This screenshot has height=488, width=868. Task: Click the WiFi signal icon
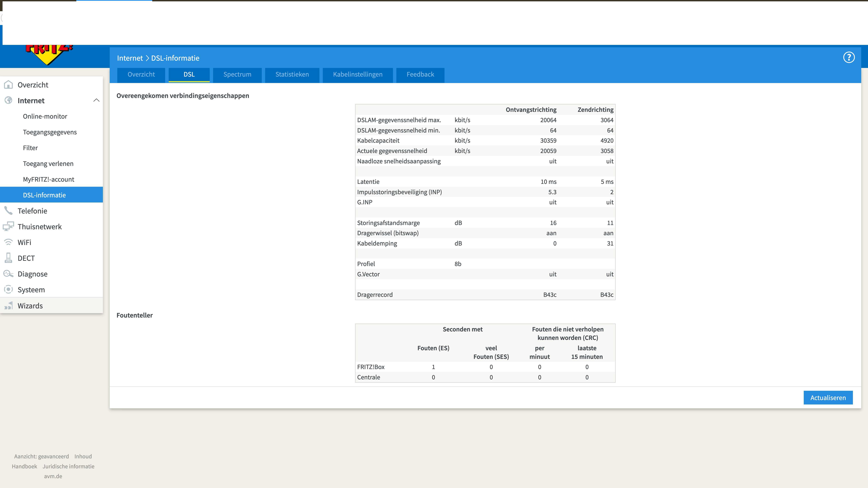(x=8, y=242)
